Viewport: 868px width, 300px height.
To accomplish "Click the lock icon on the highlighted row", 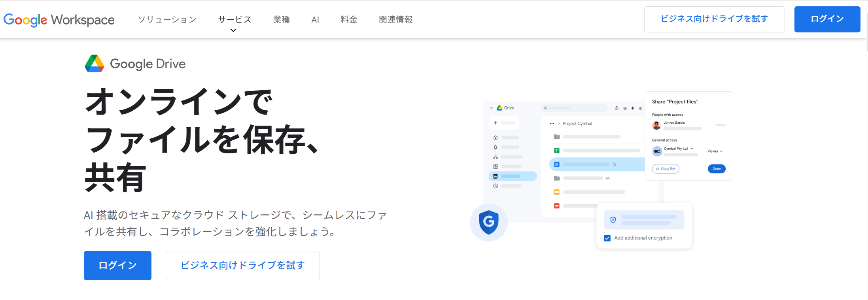I will click(x=614, y=164).
